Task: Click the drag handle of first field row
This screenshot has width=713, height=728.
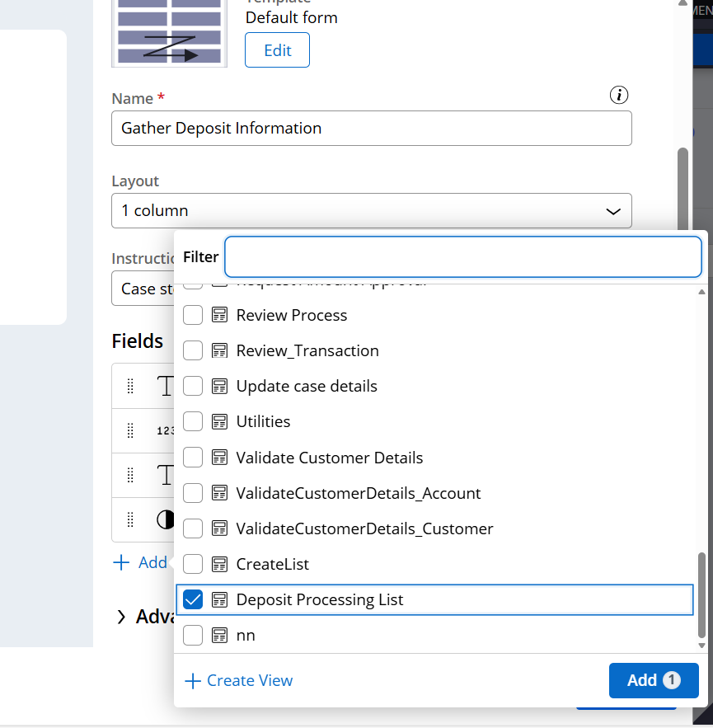Action: click(130, 386)
